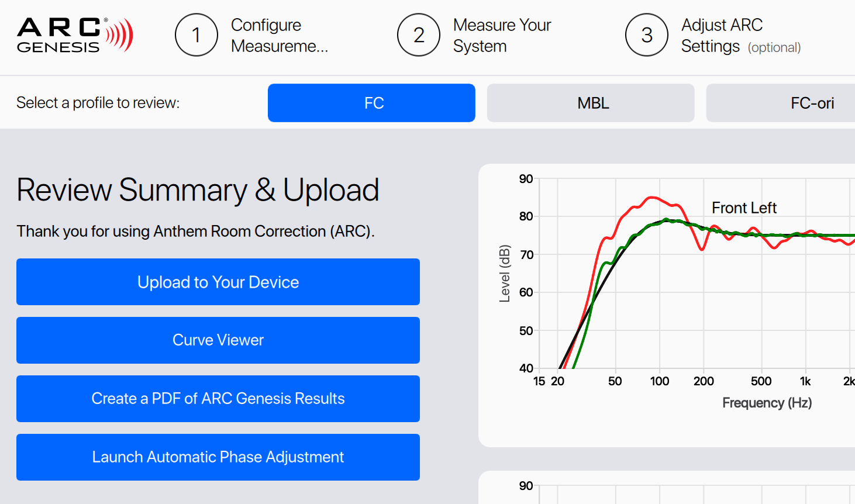Create a PDF of ARC Genesis Results

click(218, 399)
